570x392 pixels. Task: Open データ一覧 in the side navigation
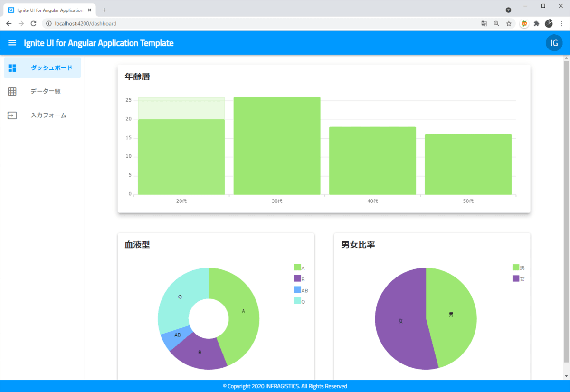tap(42, 91)
